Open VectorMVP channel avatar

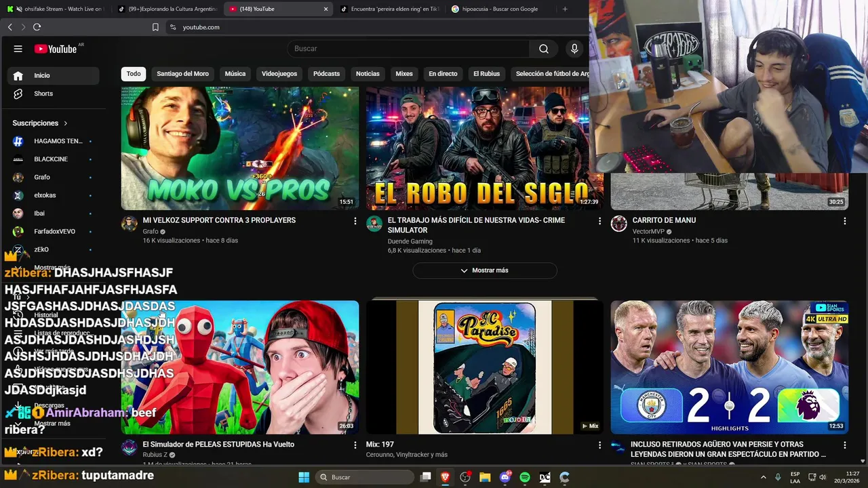[618, 224]
